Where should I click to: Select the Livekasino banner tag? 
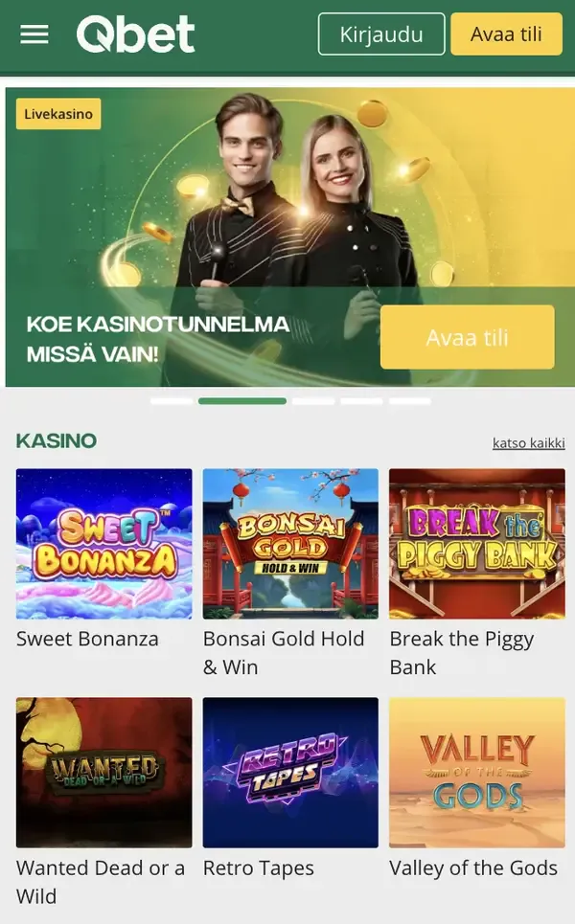58,114
